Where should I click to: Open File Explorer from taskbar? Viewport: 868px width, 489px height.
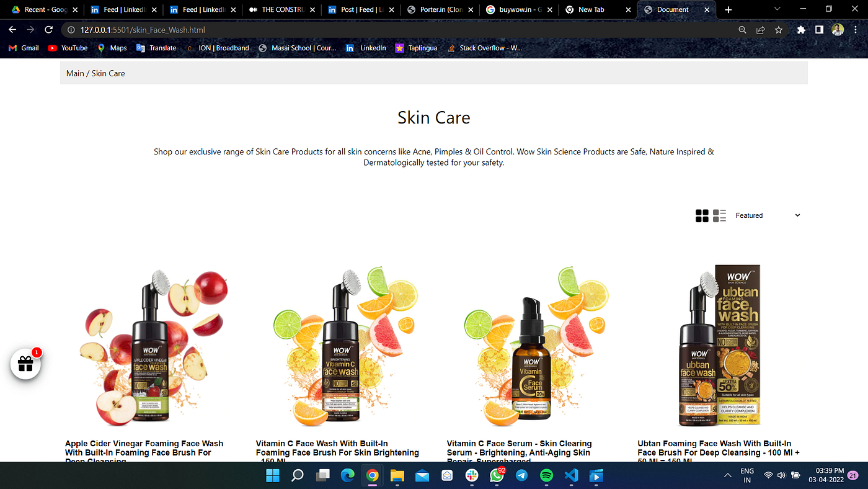(397, 476)
